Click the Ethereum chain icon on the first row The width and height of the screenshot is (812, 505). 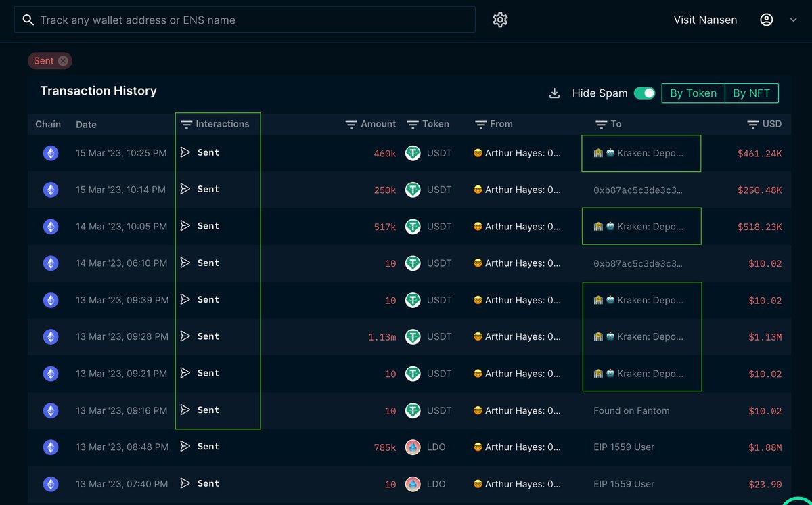click(51, 153)
